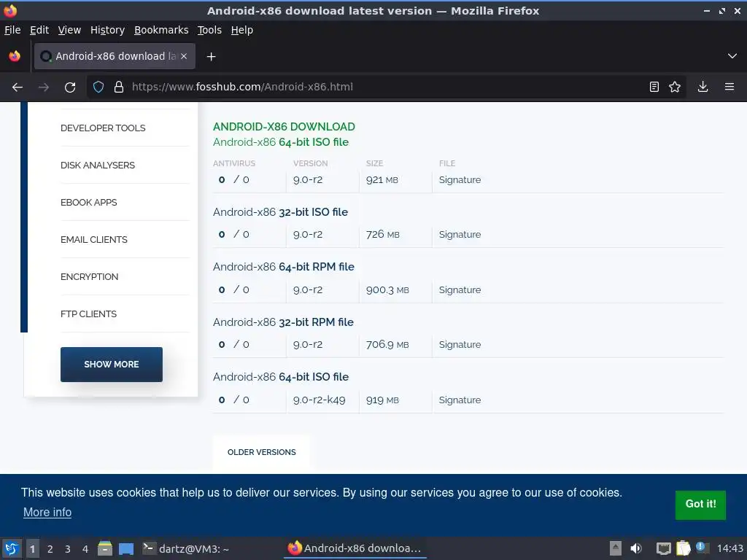Launch file manager from taskbar
Viewport: 747px width, 560px height.
(105, 548)
